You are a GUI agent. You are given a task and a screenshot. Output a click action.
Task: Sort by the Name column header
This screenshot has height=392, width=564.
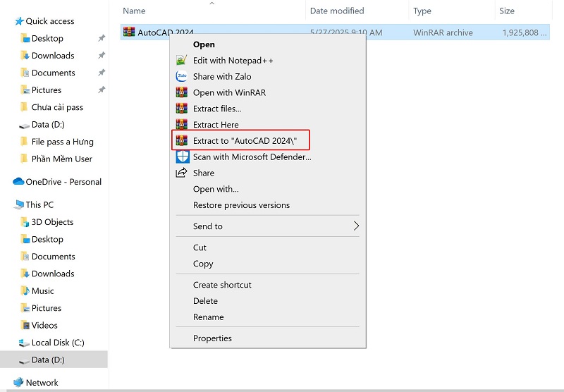coord(134,11)
